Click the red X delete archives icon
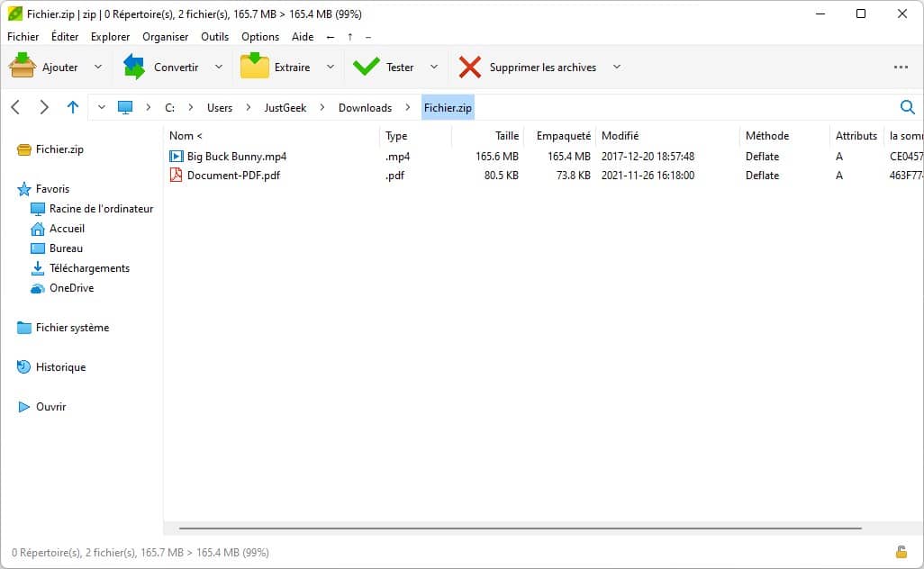 (470, 67)
